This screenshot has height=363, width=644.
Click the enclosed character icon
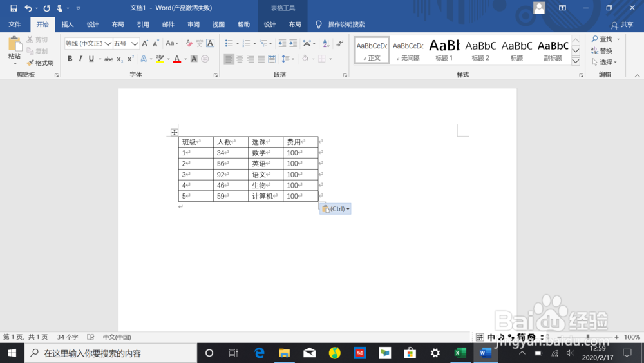[205, 59]
